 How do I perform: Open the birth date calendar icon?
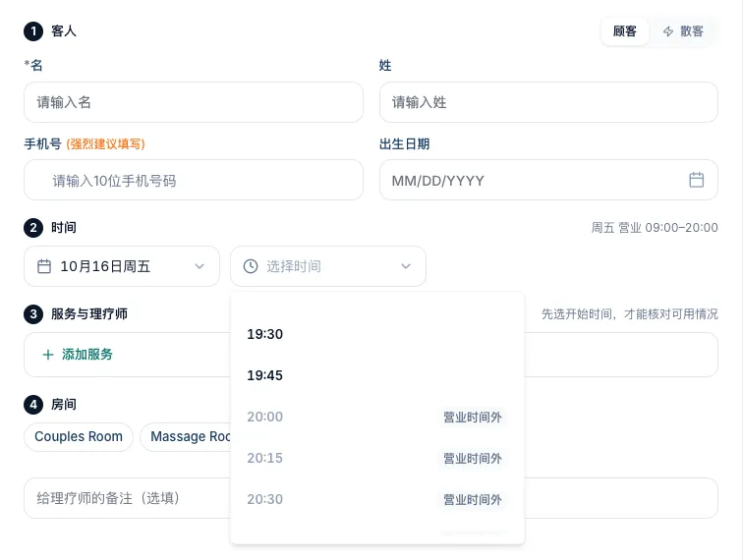tap(696, 180)
